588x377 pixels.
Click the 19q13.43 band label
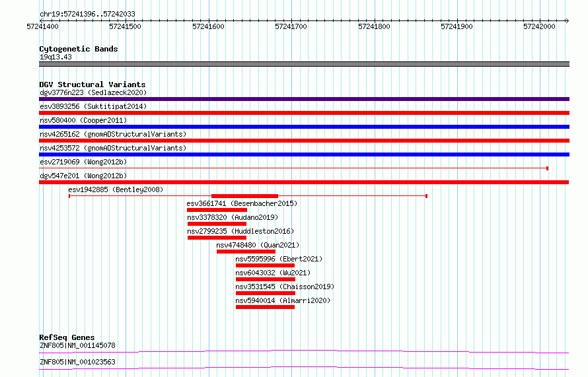point(55,57)
